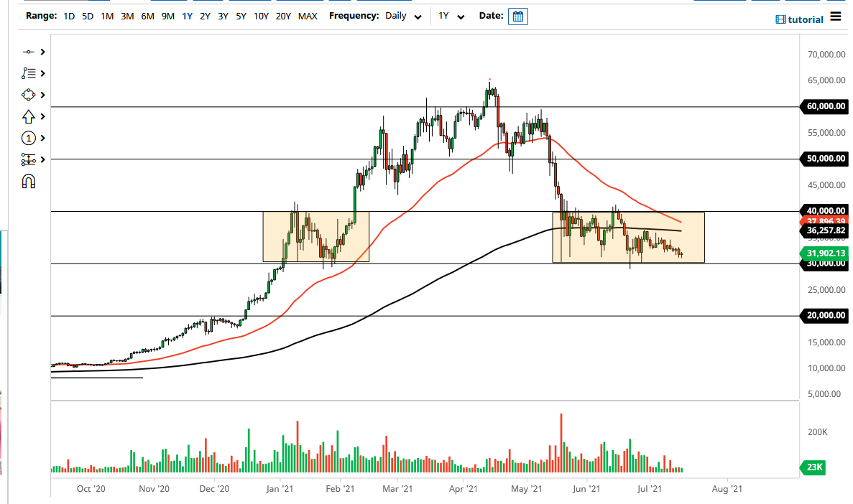The image size is (853, 504).
Task: Select the 6M range button
Action: tap(148, 15)
